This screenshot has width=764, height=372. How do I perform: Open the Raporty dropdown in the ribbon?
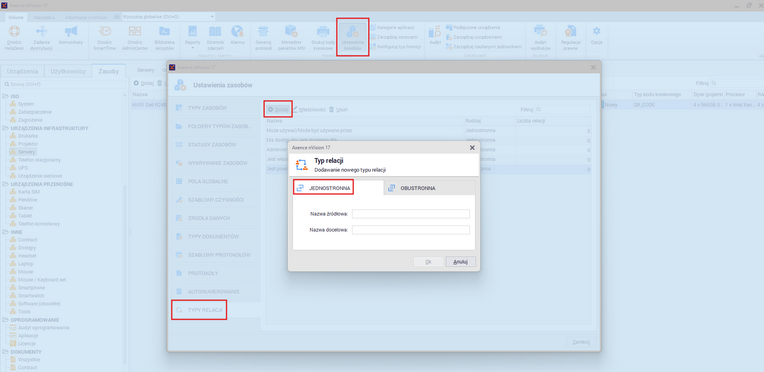click(x=192, y=37)
